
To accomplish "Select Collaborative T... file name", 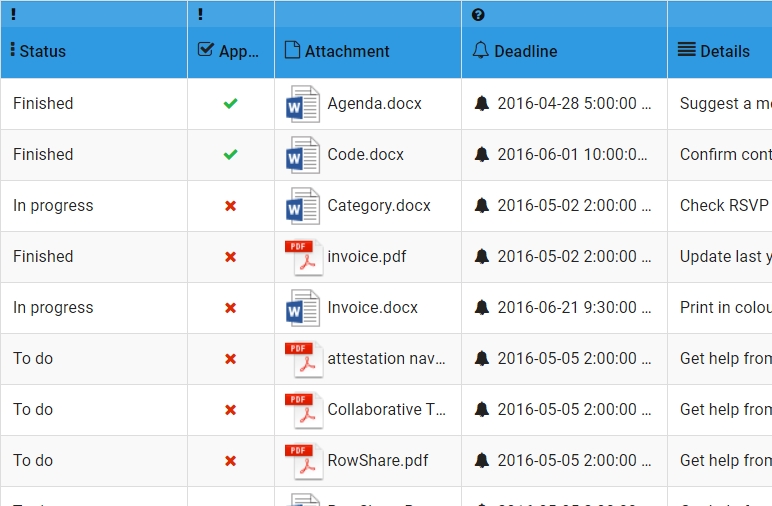I will (386, 410).
